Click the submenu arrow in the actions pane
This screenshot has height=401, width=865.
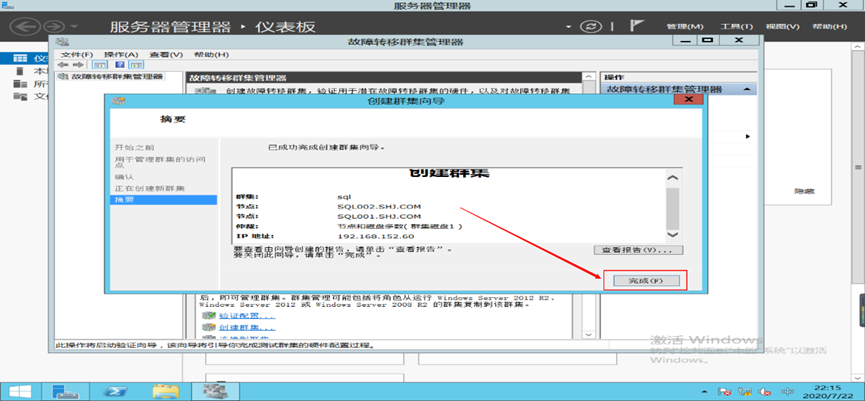click(x=748, y=136)
